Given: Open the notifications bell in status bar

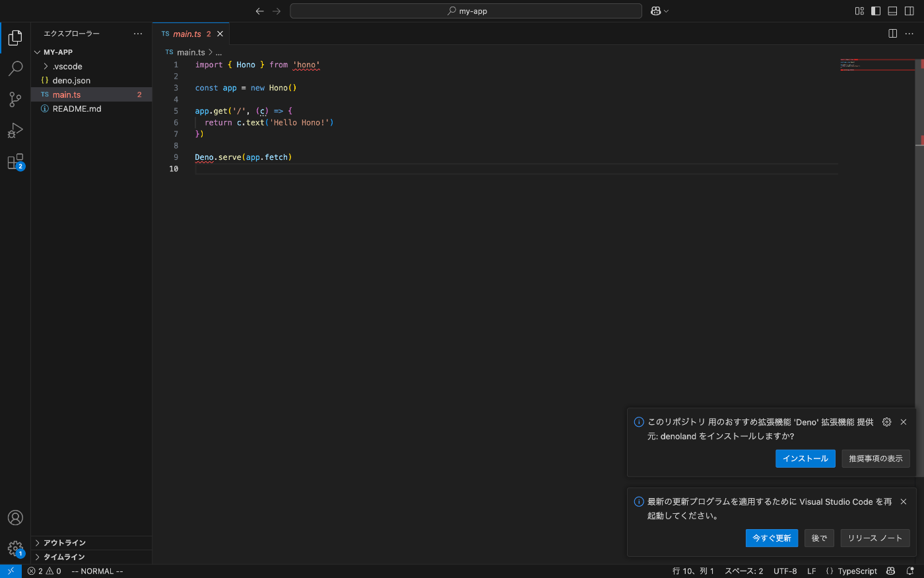Looking at the screenshot, I should click(910, 571).
